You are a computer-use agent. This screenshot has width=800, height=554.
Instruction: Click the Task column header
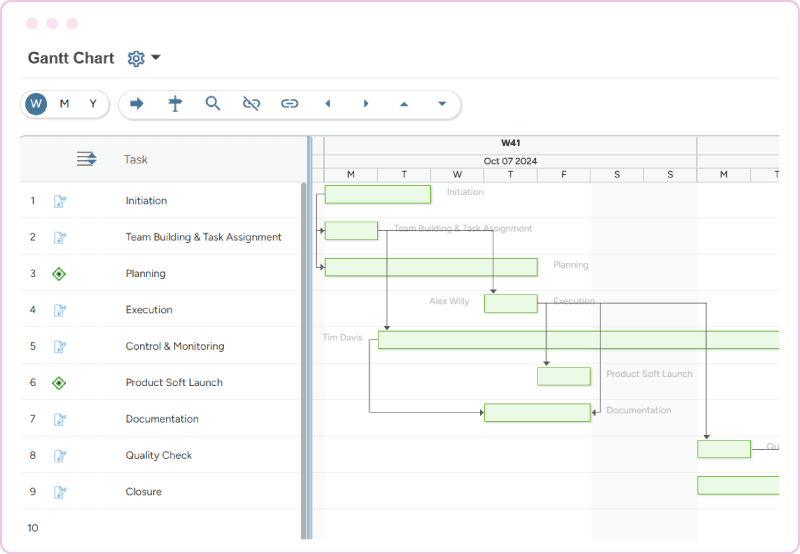[136, 160]
